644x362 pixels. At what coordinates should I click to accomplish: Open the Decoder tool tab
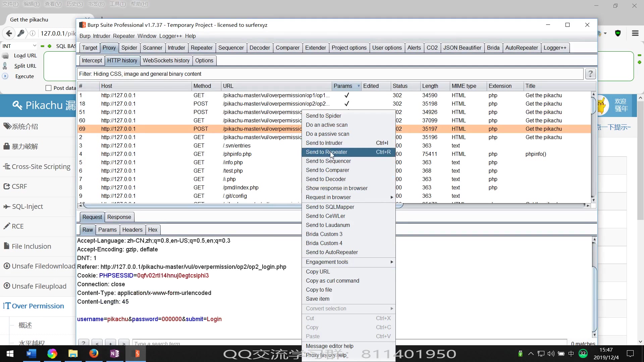coord(260,48)
